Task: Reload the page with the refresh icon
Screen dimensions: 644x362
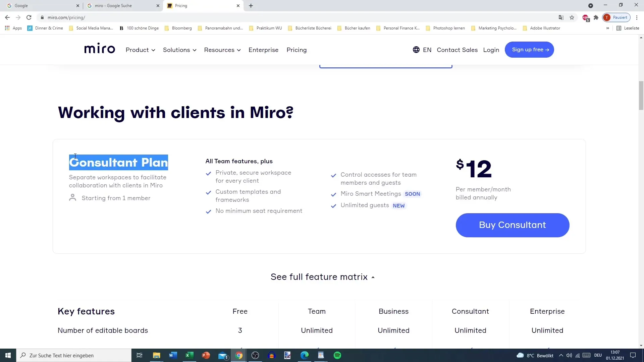Action: tap(29, 17)
